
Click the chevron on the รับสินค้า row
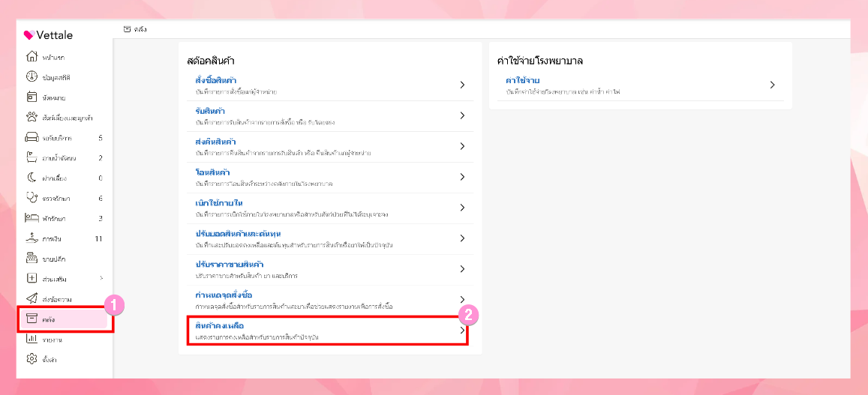point(462,115)
